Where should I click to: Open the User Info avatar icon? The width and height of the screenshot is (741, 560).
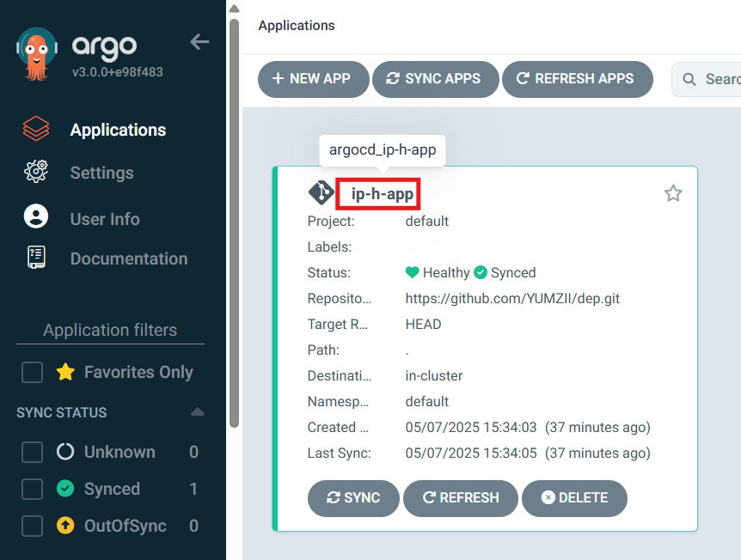coord(36,216)
